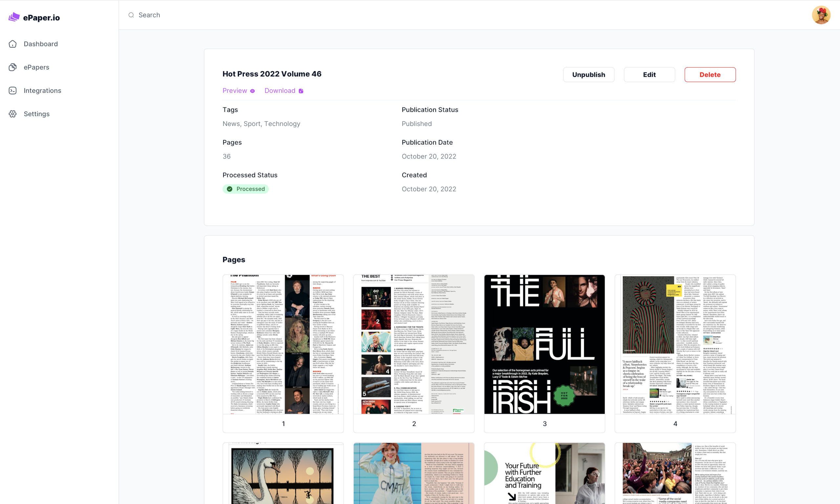
Task: Click the page number label '3'
Action: pyautogui.click(x=545, y=424)
